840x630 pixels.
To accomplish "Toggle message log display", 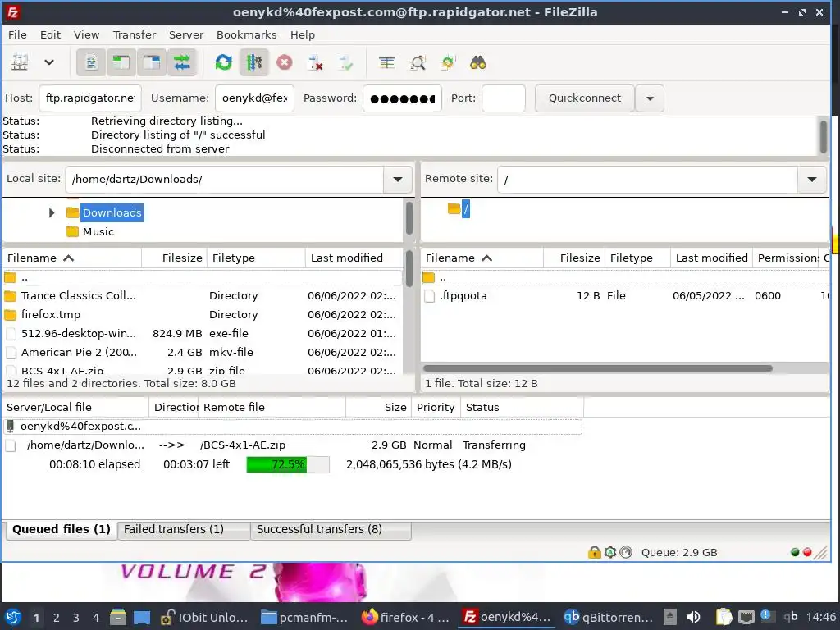I will [x=91, y=62].
